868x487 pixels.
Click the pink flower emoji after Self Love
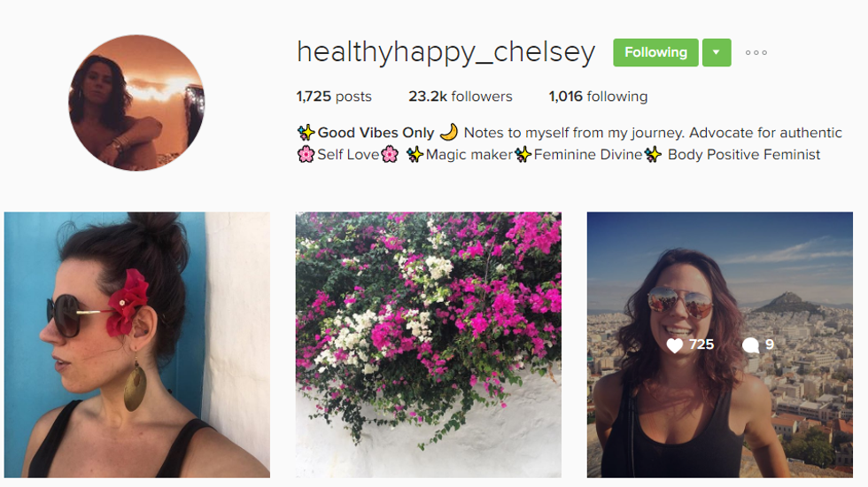coord(390,154)
